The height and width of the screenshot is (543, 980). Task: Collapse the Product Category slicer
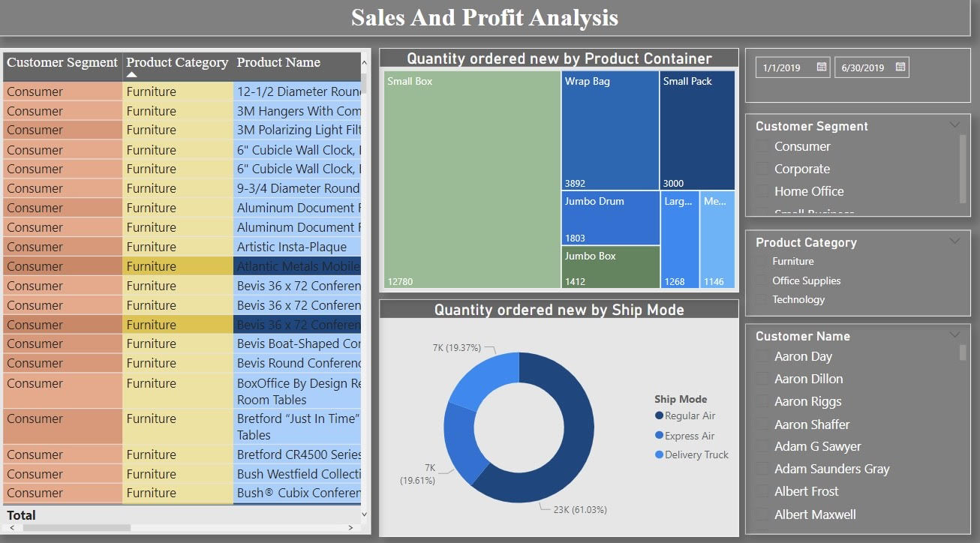tap(954, 241)
